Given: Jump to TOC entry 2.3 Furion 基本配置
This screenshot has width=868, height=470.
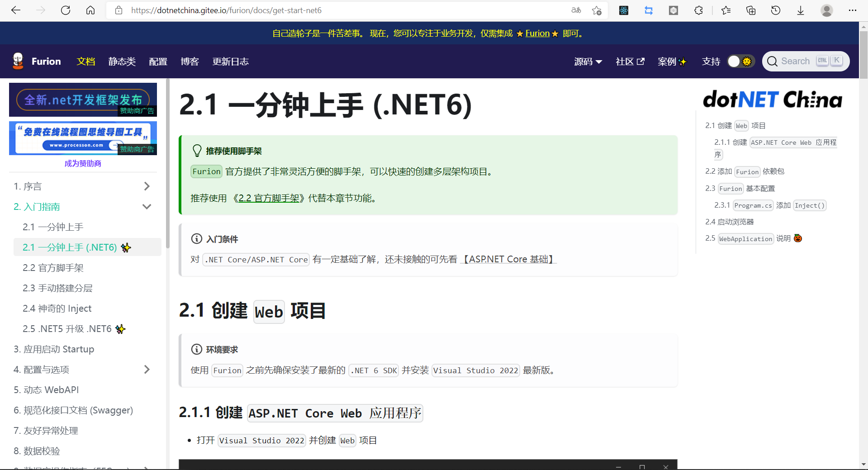Looking at the screenshot, I should pos(740,188).
